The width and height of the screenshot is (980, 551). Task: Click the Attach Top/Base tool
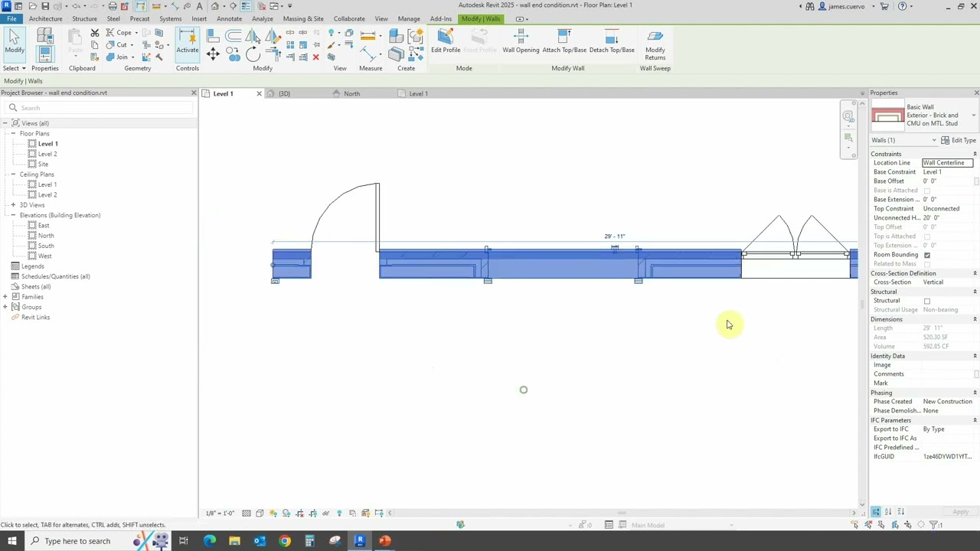coord(564,41)
